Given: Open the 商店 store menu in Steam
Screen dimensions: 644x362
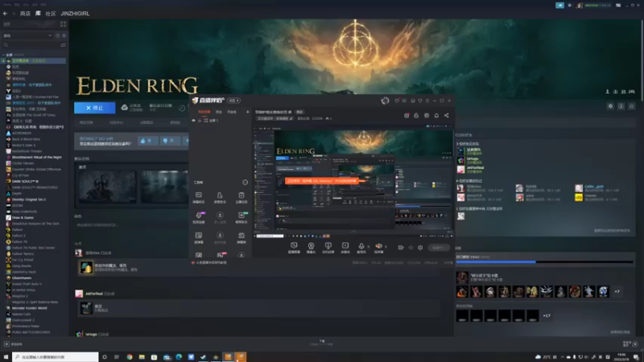Looking at the screenshot, I should pyautogui.click(x=25, y=14).
